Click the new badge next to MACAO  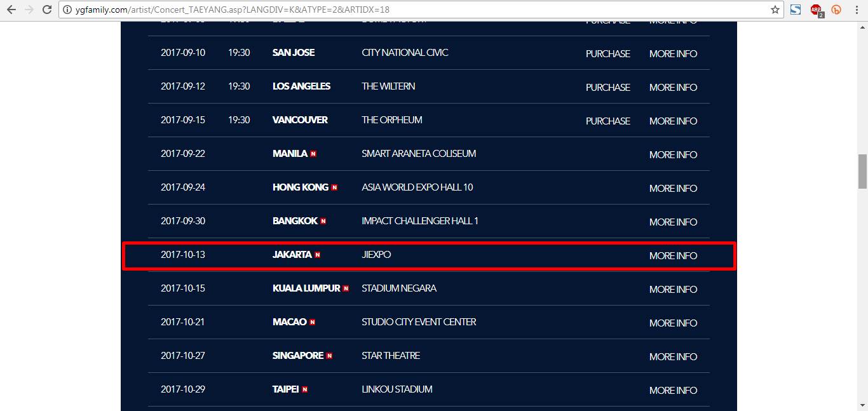coord(313,322)
